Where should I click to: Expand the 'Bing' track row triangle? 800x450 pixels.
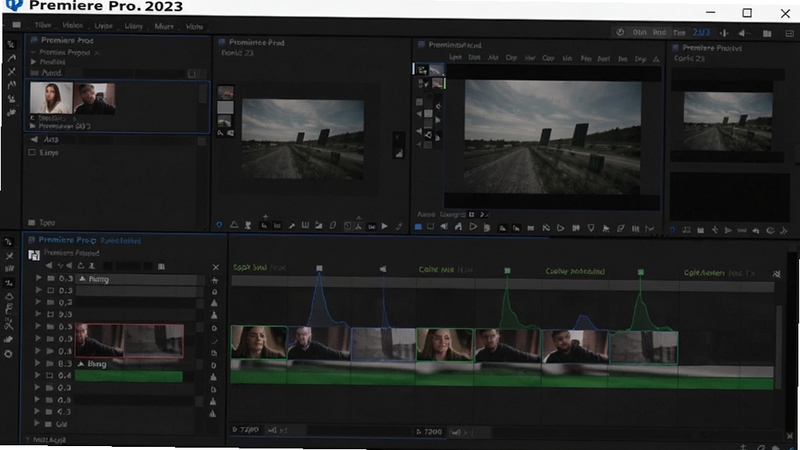pos(37,363)
